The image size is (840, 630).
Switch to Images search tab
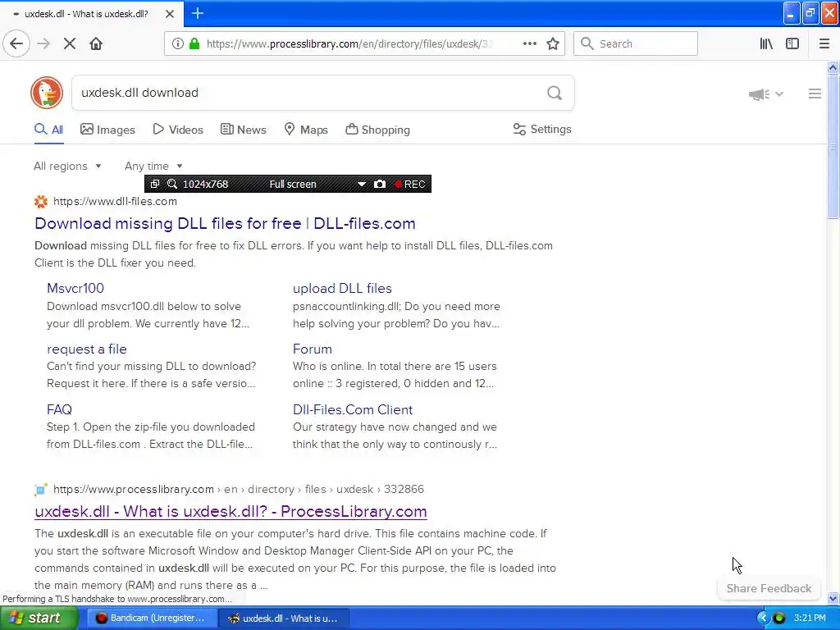click(107, 130)
